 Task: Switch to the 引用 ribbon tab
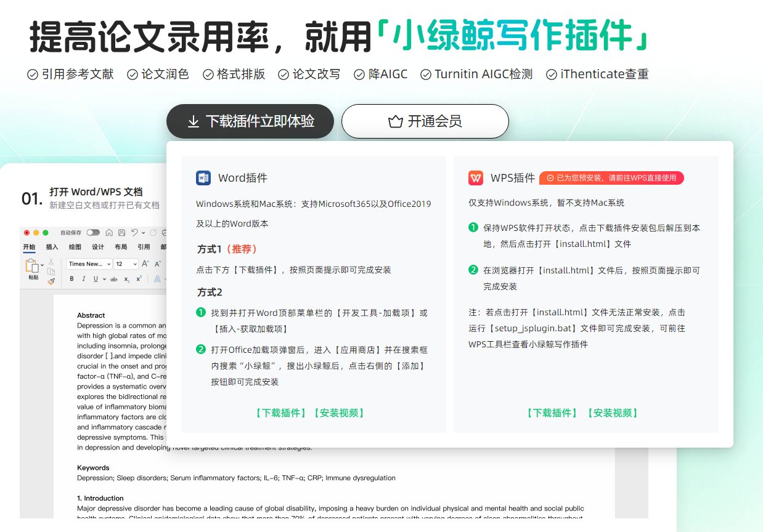pos(144,247)
